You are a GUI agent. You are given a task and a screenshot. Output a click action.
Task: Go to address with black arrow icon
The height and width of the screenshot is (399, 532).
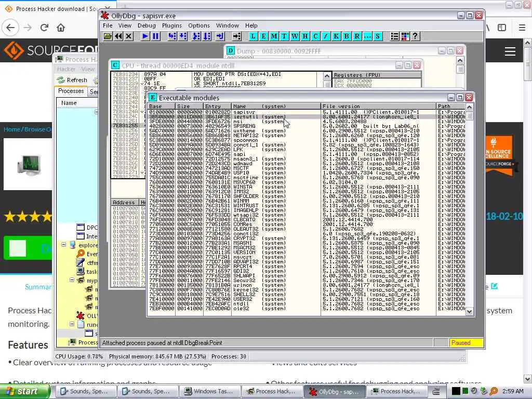(x=236, y=36)
